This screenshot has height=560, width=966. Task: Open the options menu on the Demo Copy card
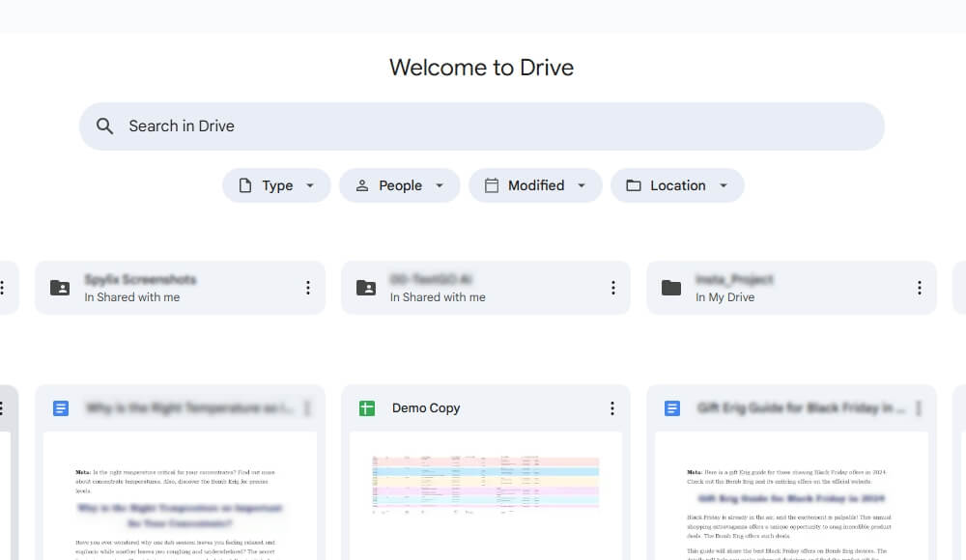pos(612,407)
